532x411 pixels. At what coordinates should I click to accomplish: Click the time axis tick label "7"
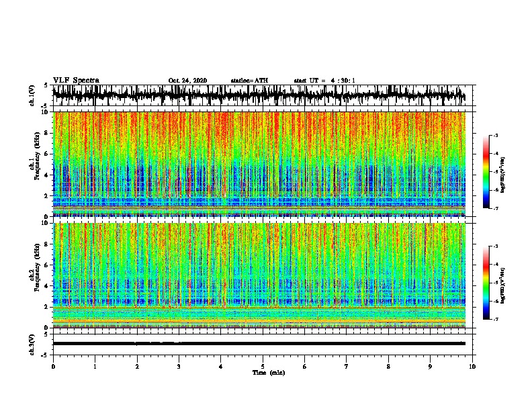pos(347,367)
